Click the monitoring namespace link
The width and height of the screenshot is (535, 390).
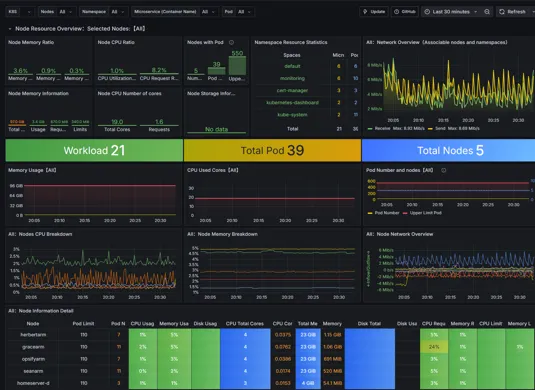pyautogui.click(x=292, y=78)
